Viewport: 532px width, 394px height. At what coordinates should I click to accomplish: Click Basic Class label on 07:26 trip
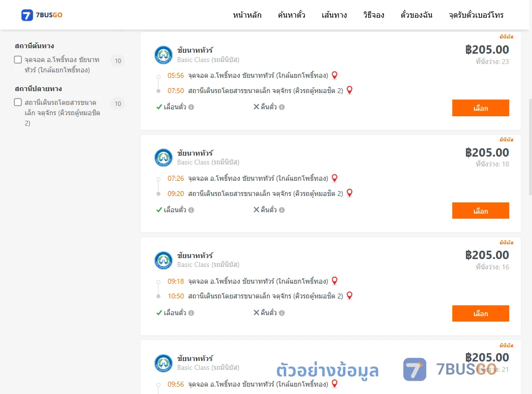(x=208, y=162)
